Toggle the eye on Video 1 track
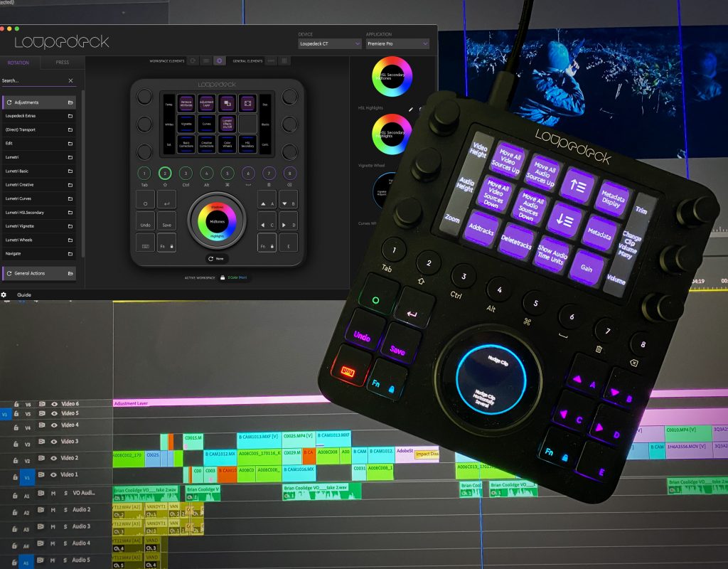728x569 pixels. [x=53, y=474]
